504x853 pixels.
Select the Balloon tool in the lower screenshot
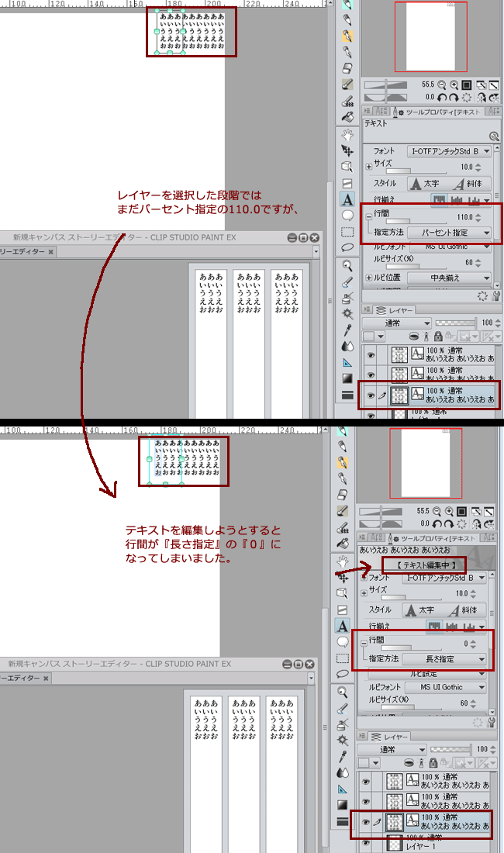click(343, 642)
